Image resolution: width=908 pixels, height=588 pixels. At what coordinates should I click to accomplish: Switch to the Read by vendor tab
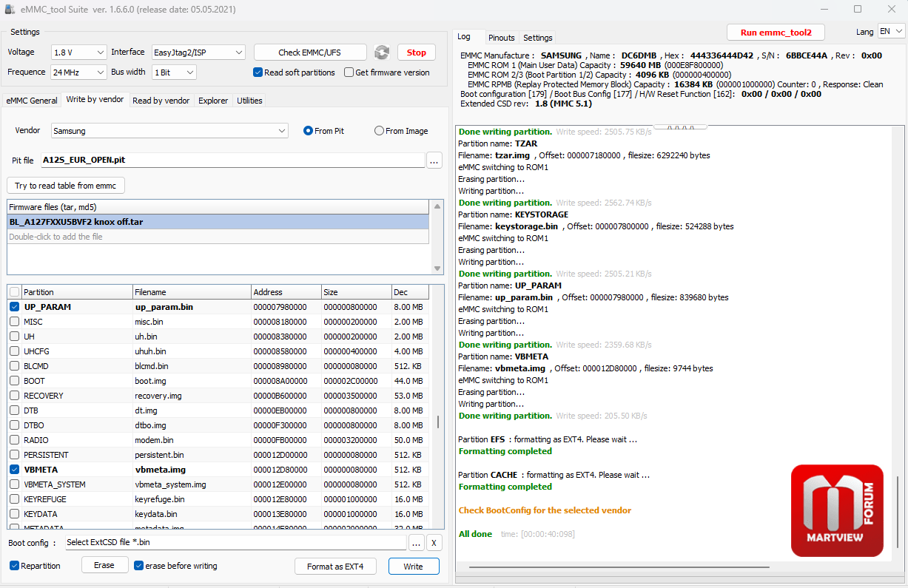[161, 101]
